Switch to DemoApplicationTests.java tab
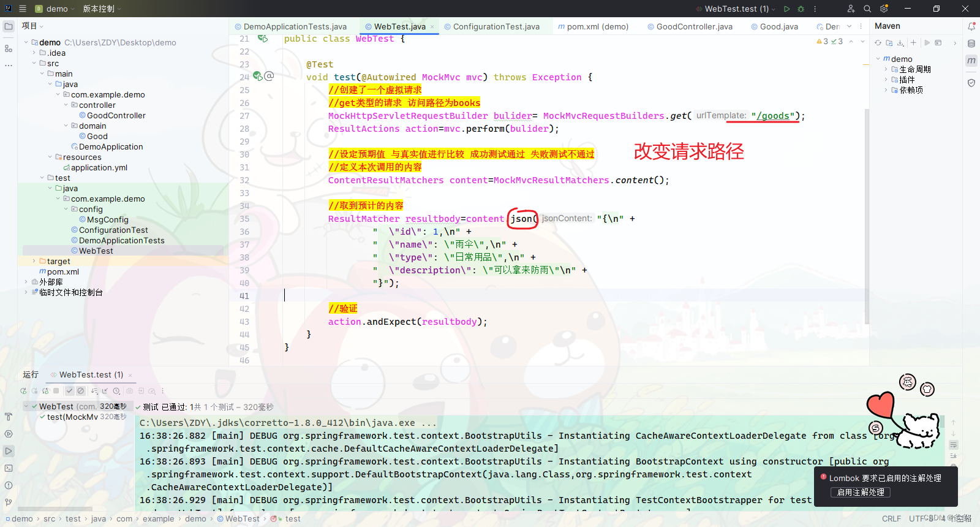 click(x=290, y=26)
